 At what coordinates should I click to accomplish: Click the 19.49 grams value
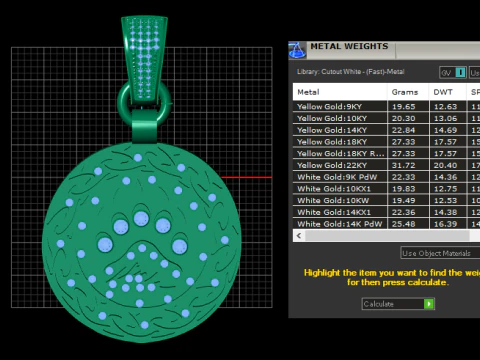click(x=404, y=200)
